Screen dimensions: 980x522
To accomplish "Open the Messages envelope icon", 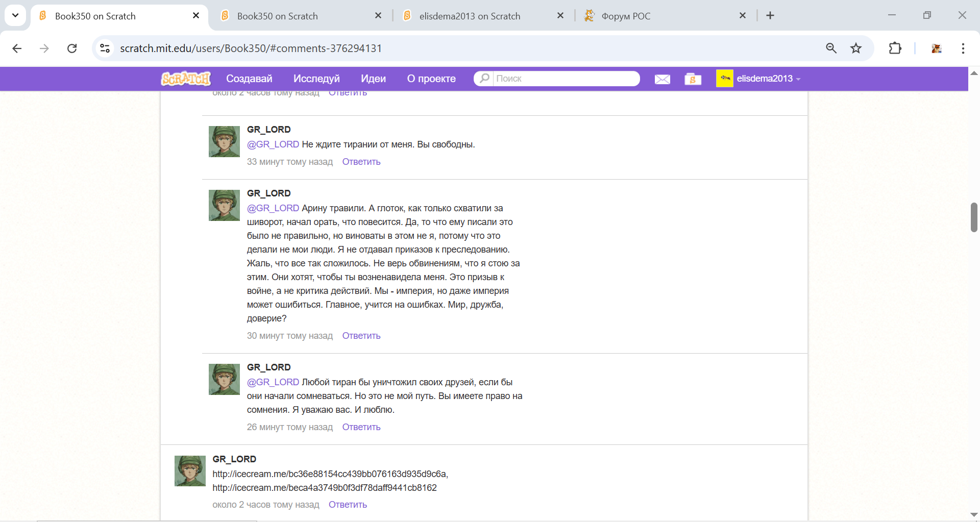I will 662,79.
